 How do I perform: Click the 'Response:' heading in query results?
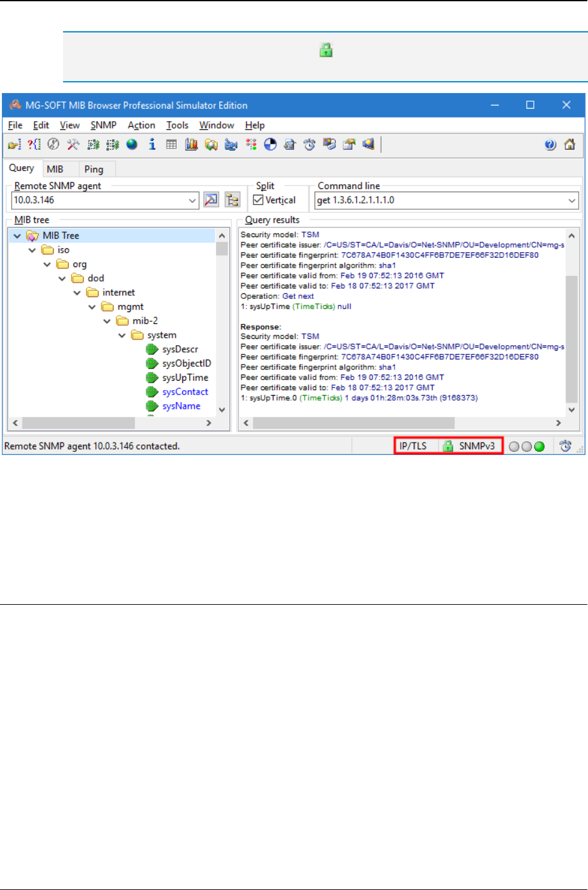coord(261,327)
